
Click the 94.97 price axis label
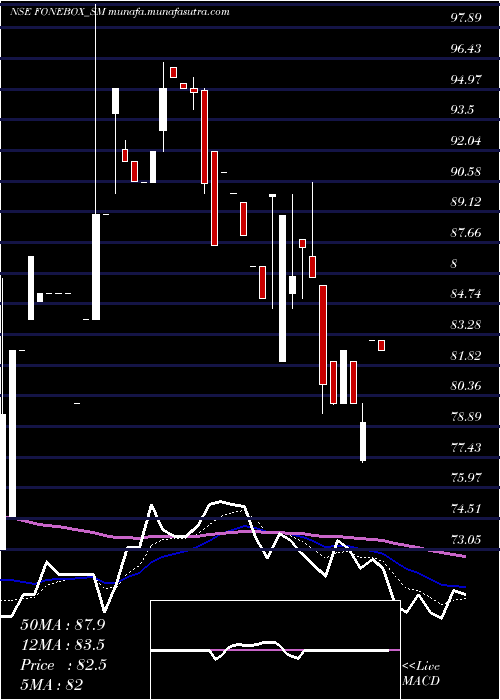point(466,79)
